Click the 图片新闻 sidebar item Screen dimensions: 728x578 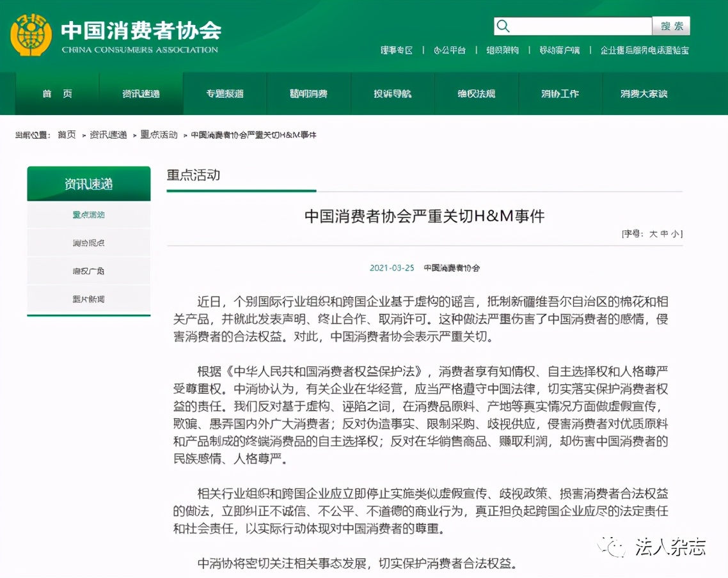coord(88,299)
